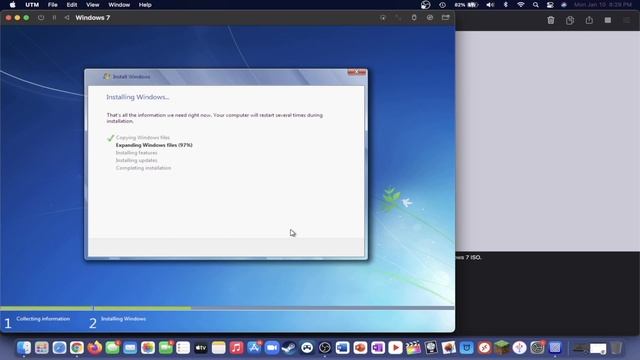Open the Edit menu
This screenshot has width=640, height=360.
72,5
